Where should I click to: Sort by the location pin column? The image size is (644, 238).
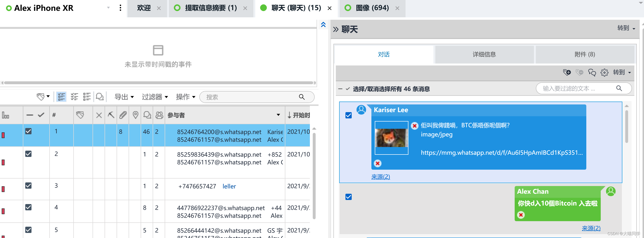(135, 115)
